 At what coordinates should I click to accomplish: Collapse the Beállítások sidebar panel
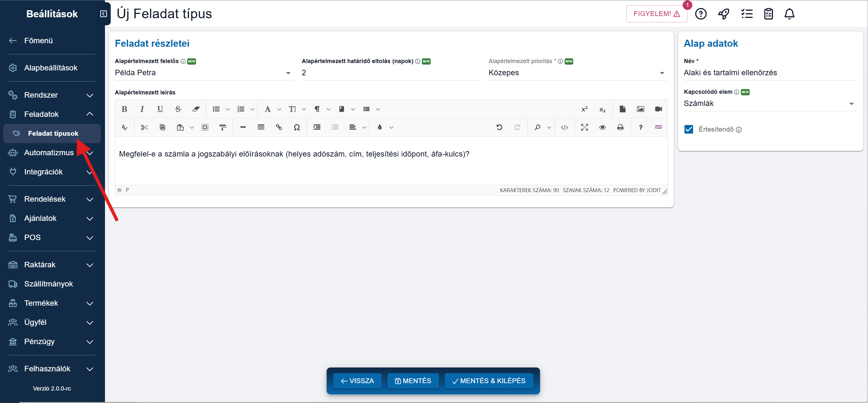coord(103,14)
